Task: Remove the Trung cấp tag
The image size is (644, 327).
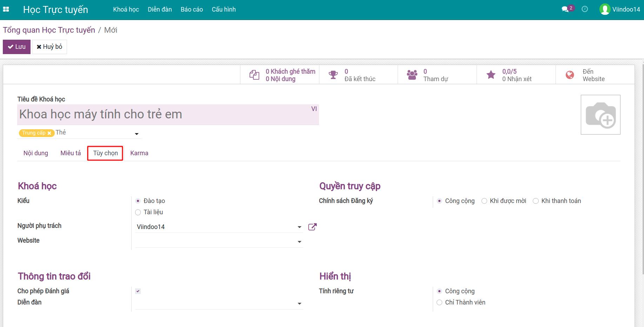Action: point(49,133)
